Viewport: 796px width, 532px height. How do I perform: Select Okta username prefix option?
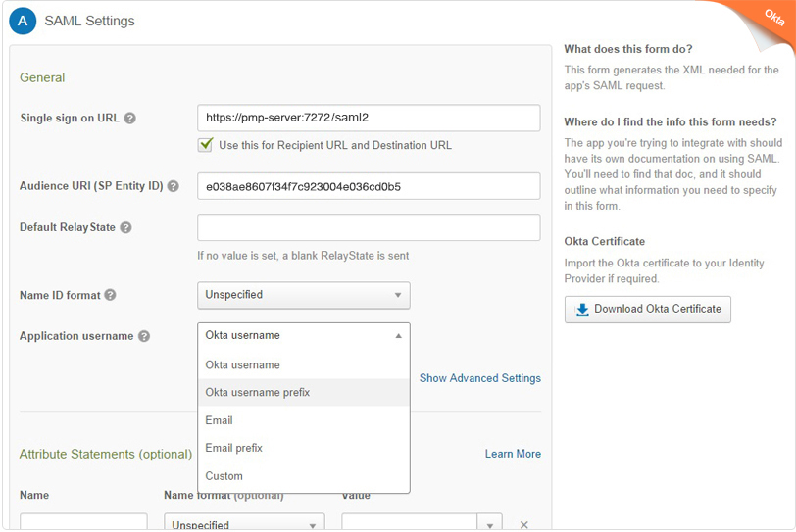pyautogui.click(x=304, y=393)
